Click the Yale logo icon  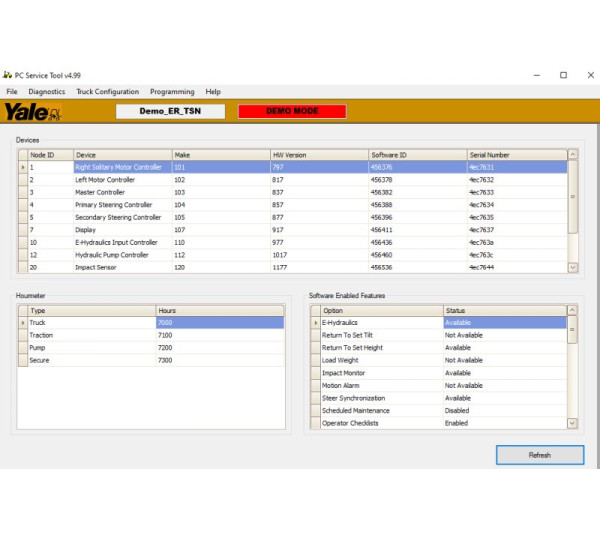pyautogui.click(x=33, y=112)
